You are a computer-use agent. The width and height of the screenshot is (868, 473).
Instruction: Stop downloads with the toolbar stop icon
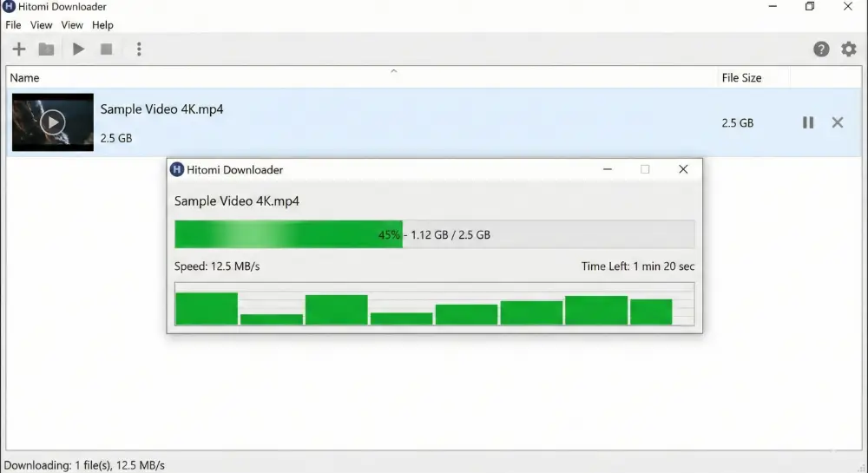[106, 49]
